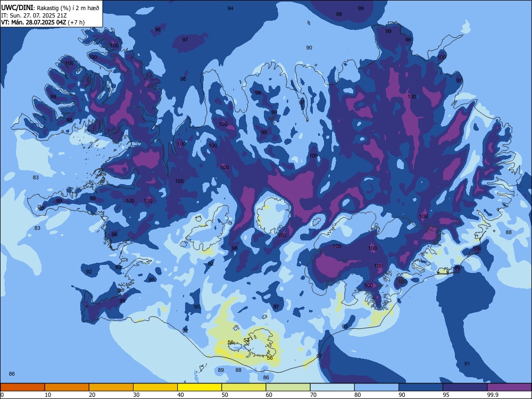Click the 70–80 pale blue legend swatch

pyautogui.click(x=332, y=387)
